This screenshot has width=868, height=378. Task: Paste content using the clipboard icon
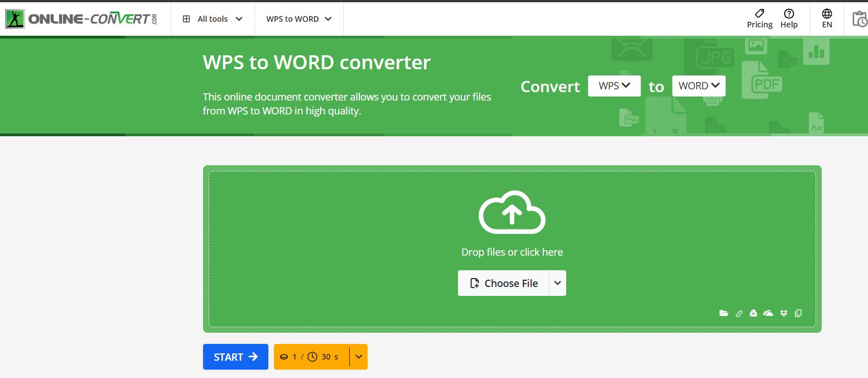[x=798, y=313]
